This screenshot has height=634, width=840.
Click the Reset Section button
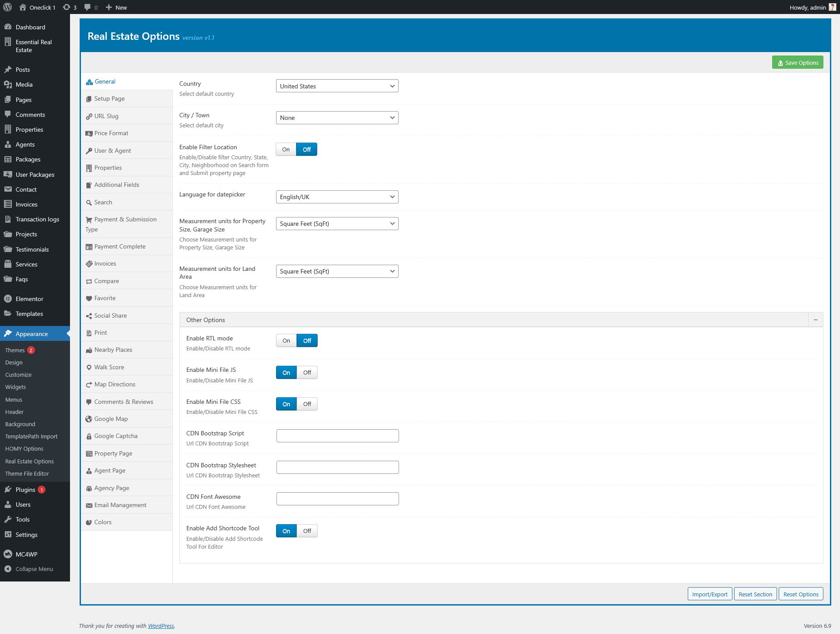pos(755,594)
